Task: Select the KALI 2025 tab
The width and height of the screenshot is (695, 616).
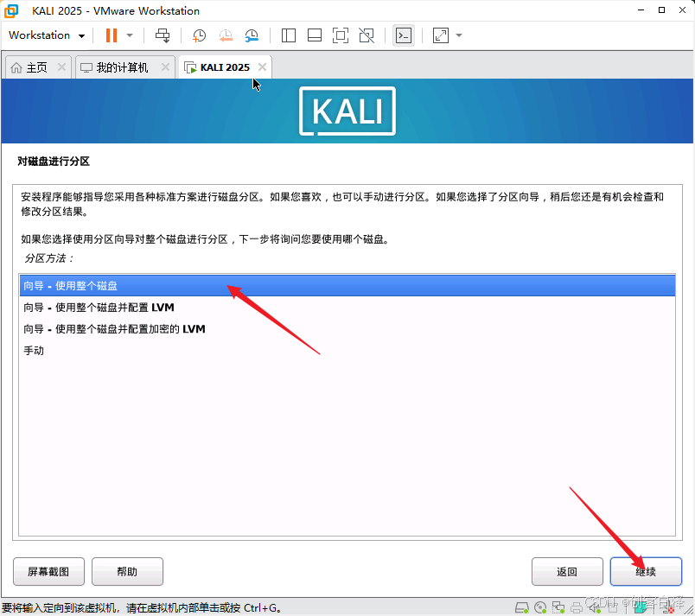Action: [x=225, y=67]
